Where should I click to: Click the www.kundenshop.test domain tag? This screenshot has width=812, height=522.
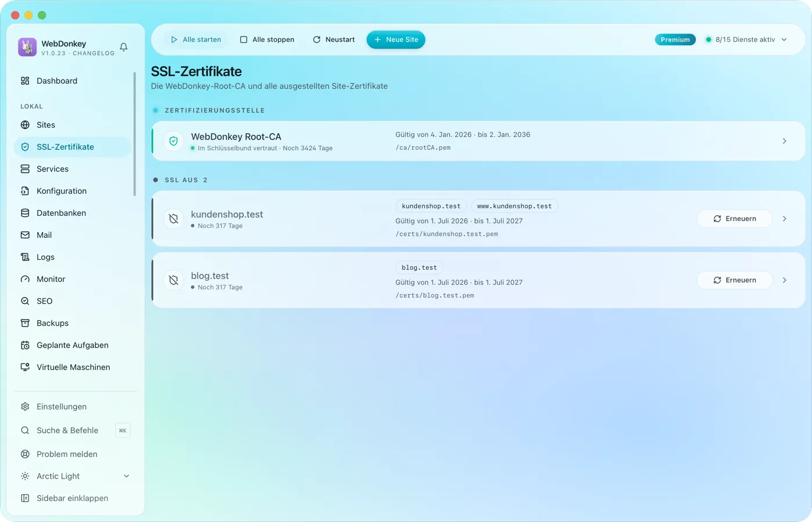pyautogui.click(x=514, y=206)
